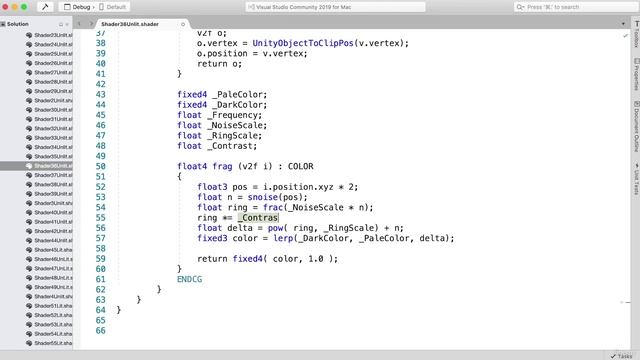This screenshot has width=640, height=360.
Task: Click line number 50 in the gutter
Action: (100, 167)
